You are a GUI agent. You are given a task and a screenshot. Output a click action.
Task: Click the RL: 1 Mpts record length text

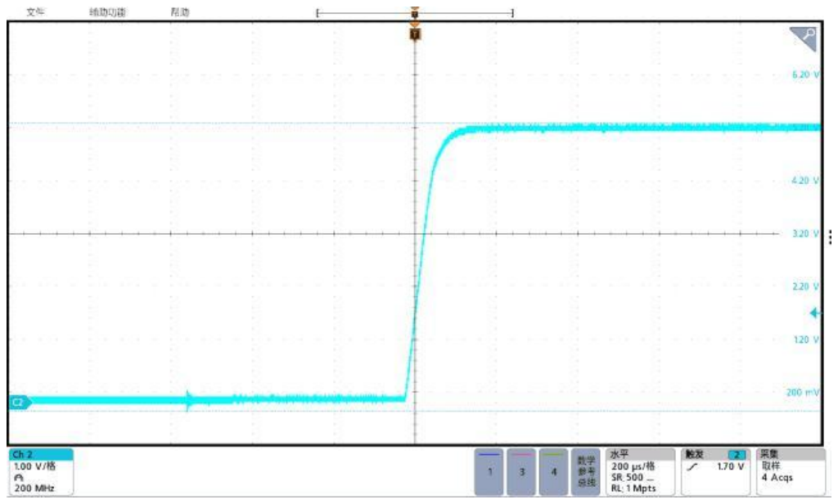point(633,488)
